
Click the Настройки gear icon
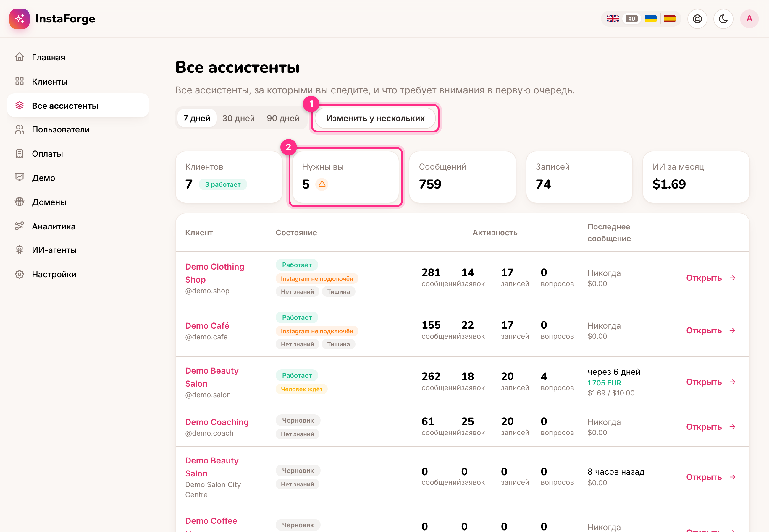pos(20,274)
